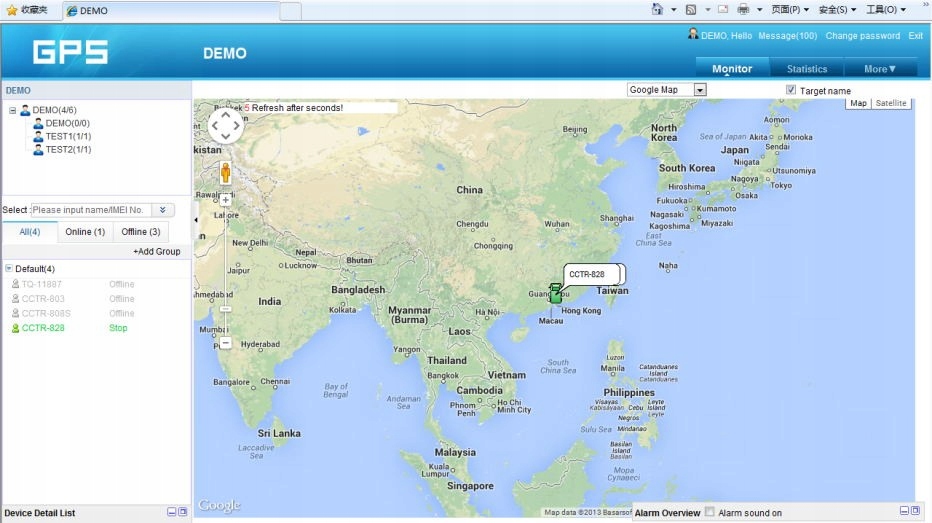Click the name/IMEI search input field
This screenshot has height=523, width=932.
(x=91, y=210)
